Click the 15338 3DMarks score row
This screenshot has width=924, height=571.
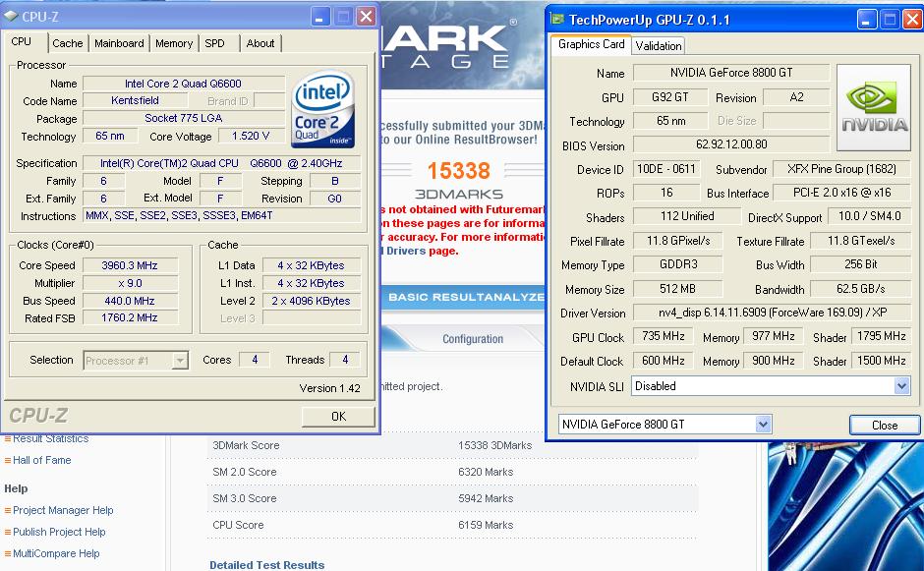pyautogui.click(x=452, y=445)
